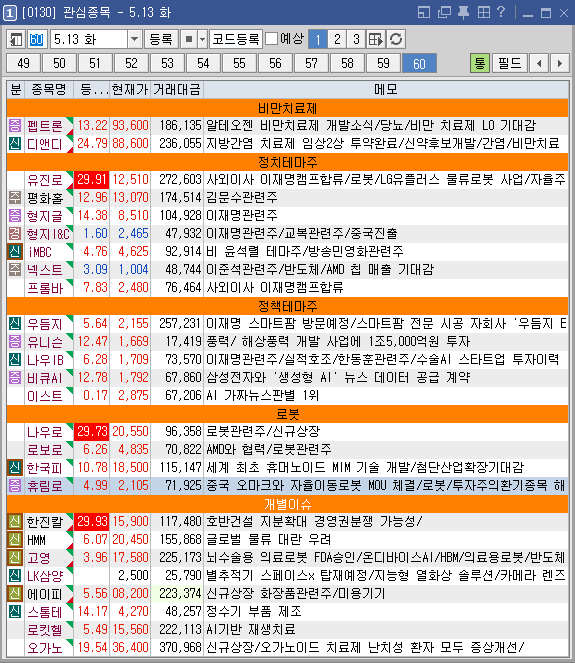
Task: Sort by the 거래대금 column header
Action: [x=177, y=90]
